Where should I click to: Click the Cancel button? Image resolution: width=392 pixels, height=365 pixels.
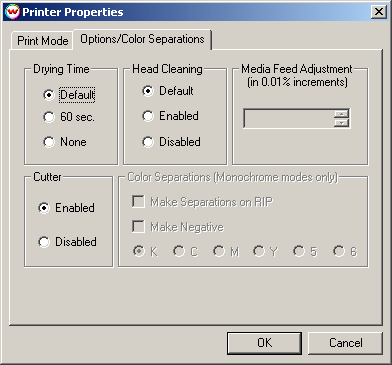click(345, 343)
